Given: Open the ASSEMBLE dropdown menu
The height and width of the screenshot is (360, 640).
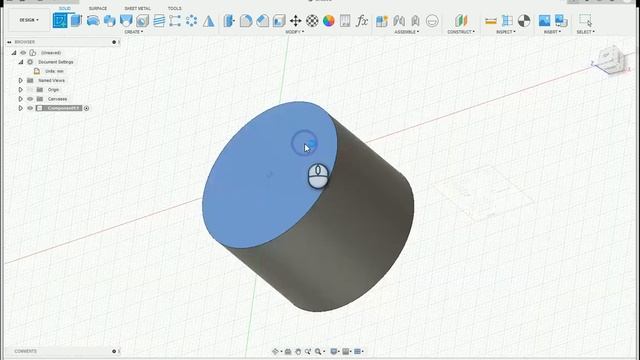Looking at the screenshot, I should point(407,32).
